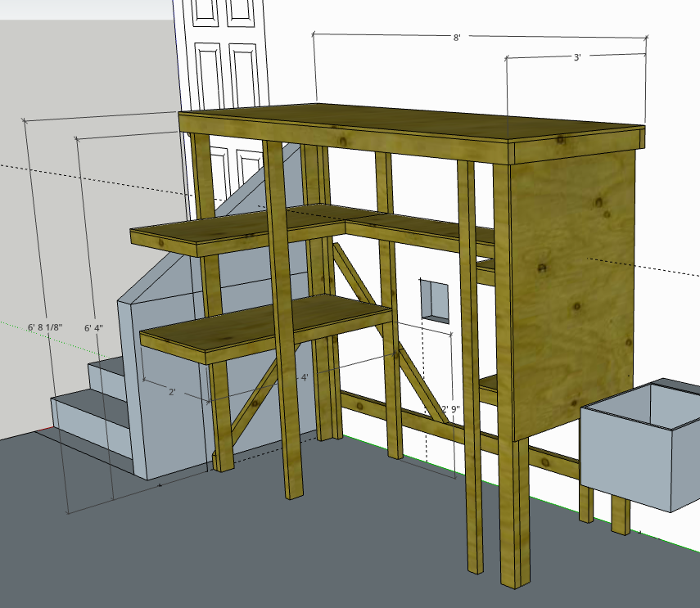The width and height of the screenshot is (700, 608).
Task: Select the 2' dimension label
Action: pos(172,393)
